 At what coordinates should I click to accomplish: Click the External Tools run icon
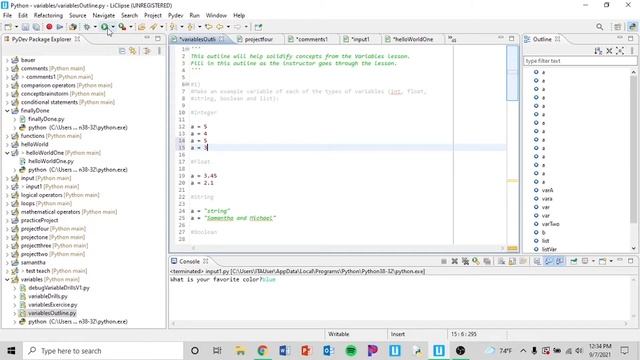[122, 27]
